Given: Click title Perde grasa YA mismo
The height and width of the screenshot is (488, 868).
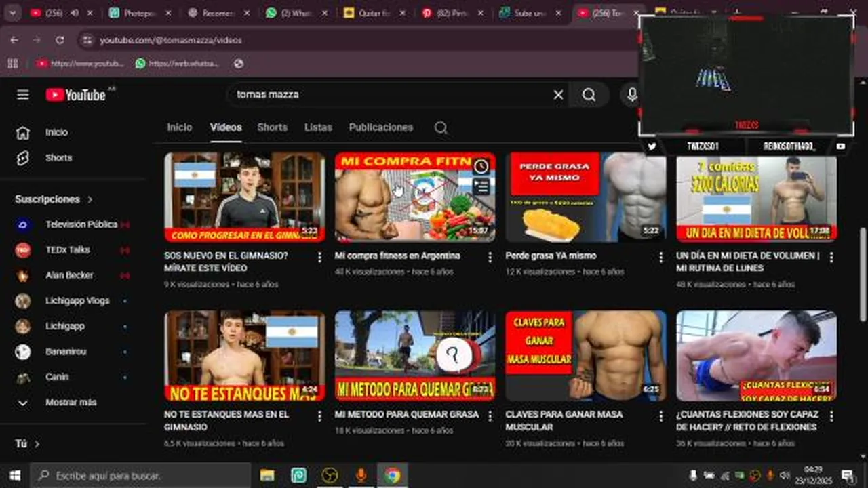Looking at the screenshot, I should click(x=551, y=256).
